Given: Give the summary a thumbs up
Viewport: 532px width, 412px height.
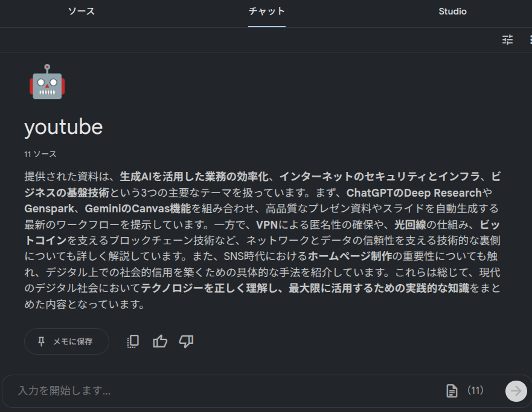Looking at the screenshot, I should [x=159, y=341].
